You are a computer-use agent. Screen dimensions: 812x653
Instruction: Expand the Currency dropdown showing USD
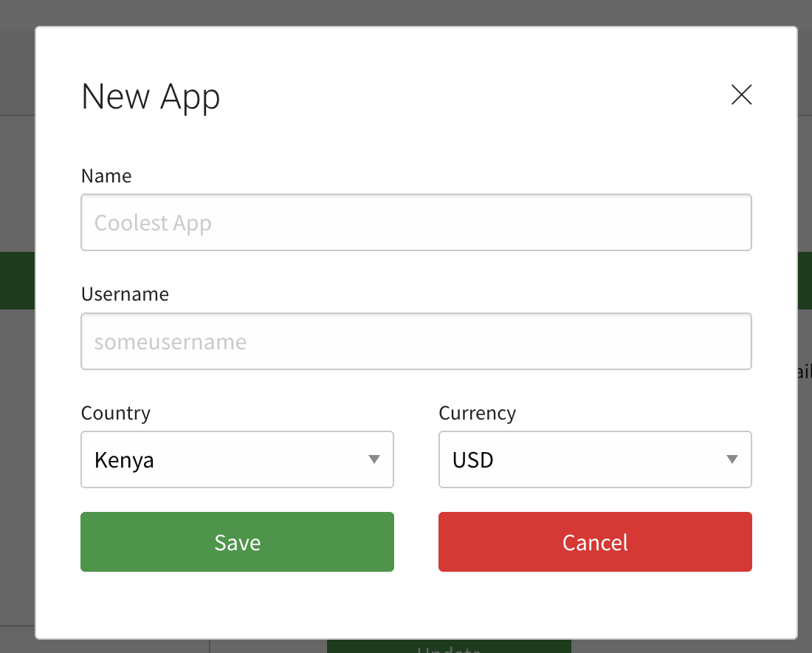pyautogui.click(x=595, y=459)
